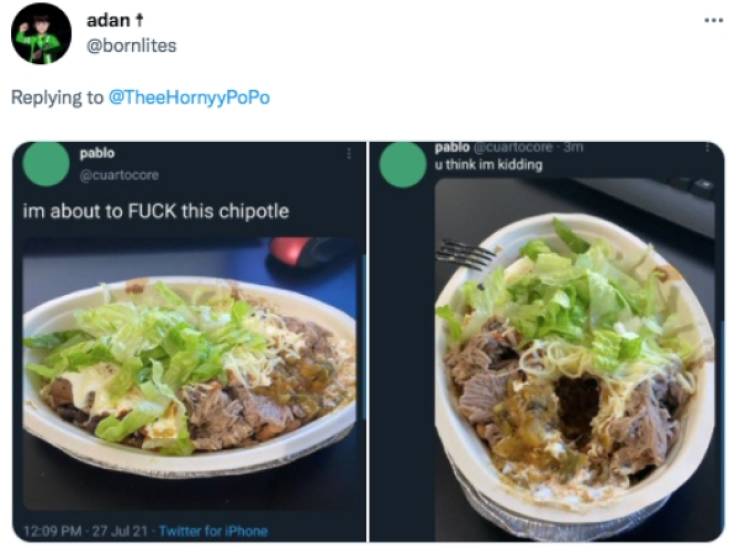The width and height of the screenshot is (740, 559).
Task: Open the @TheeHornyyPoPo mention link
Action: point(189,97)
